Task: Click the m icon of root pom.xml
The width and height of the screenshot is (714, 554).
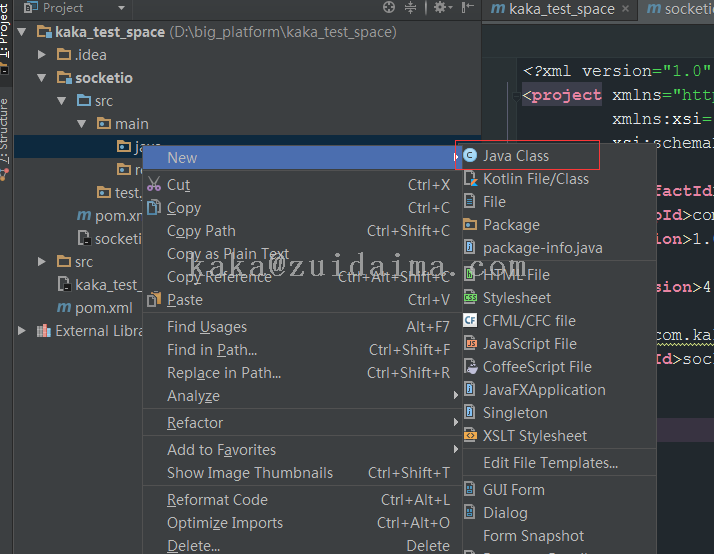Action: 64,307
